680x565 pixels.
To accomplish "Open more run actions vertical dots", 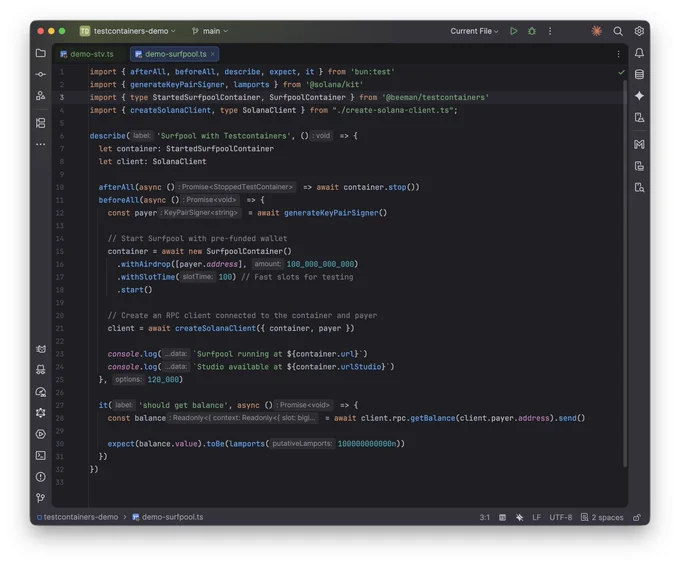I will pyautogui.click(x=550, y=31).
